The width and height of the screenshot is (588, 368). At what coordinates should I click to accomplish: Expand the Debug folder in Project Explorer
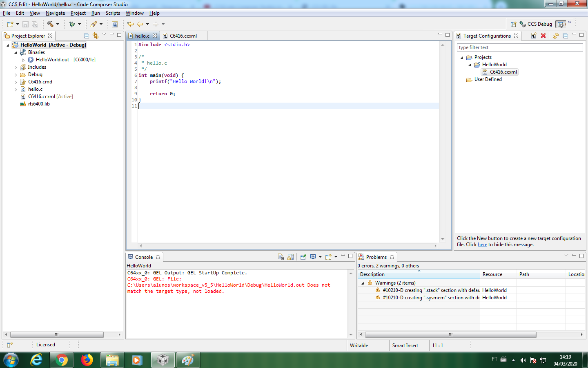(x=16, y=75)
